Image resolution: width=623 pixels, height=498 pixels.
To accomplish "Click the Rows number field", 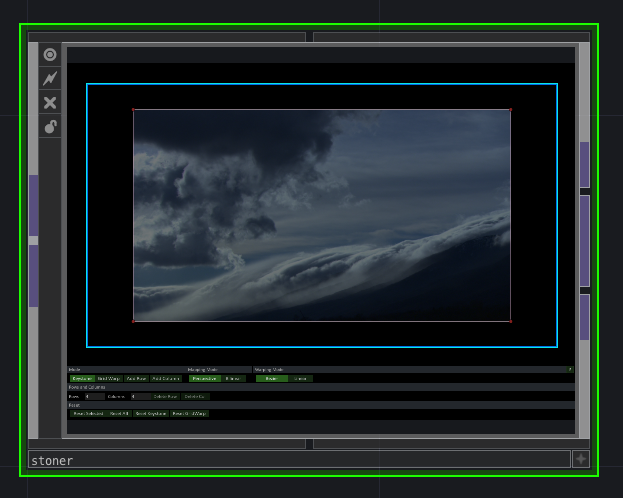I will (x=94, y=396).
